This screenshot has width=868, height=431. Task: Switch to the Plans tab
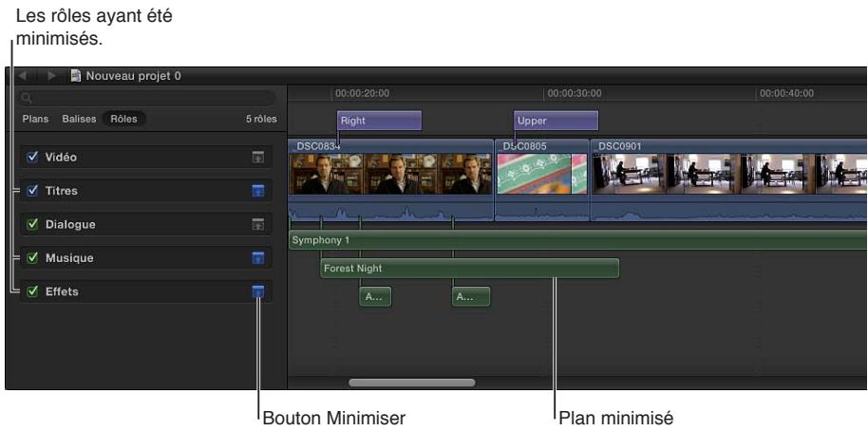[x=35, y=119]
